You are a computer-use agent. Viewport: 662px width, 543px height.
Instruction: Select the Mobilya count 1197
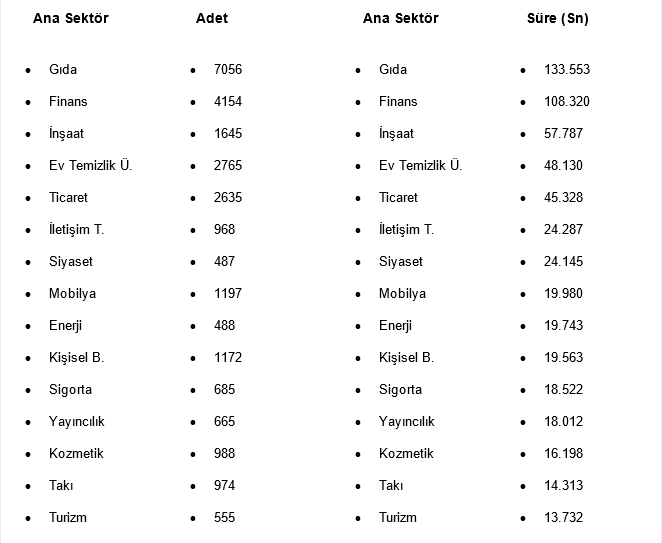[x=228, y=294]
